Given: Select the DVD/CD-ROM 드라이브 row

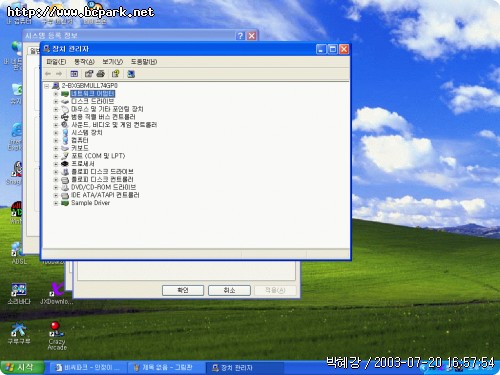Looking at the screenshot, I should [104, 187].
